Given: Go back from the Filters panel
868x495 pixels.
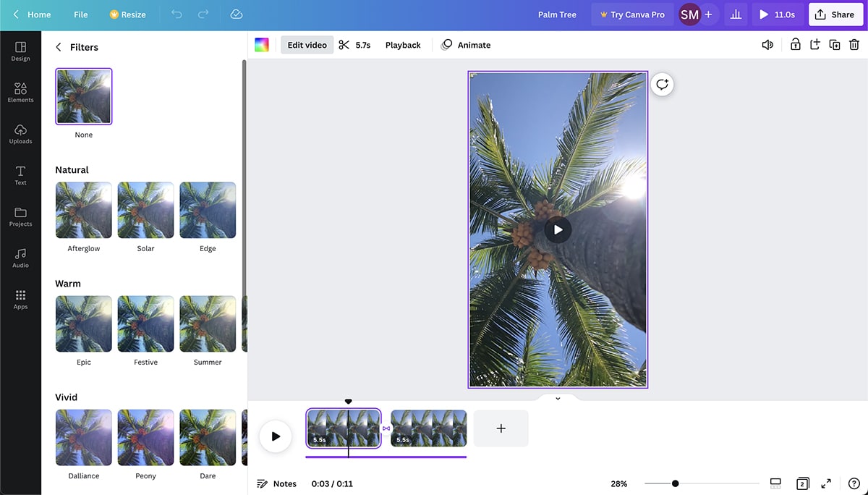Looking at the screenshot, I should click(x=58, y=46).
